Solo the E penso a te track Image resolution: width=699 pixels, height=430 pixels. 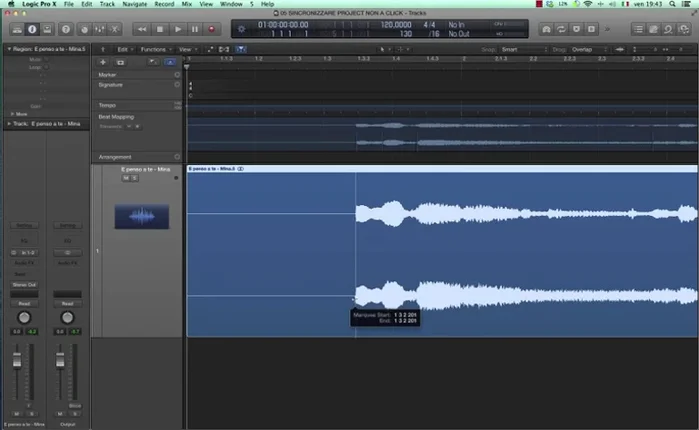pyautogui.click(x=134, y=178)
